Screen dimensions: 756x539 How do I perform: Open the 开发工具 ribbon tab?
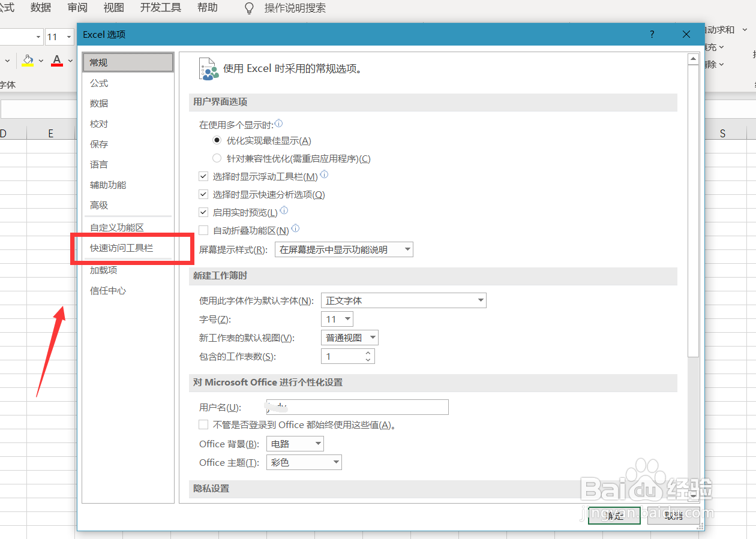(x=160, y=8)
